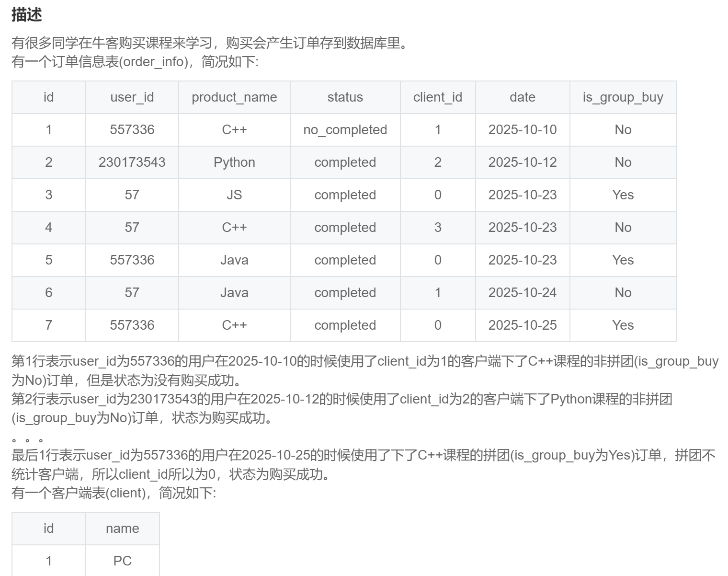Click id cell 6 in the order_info table
728x576 pixels.
48,293
